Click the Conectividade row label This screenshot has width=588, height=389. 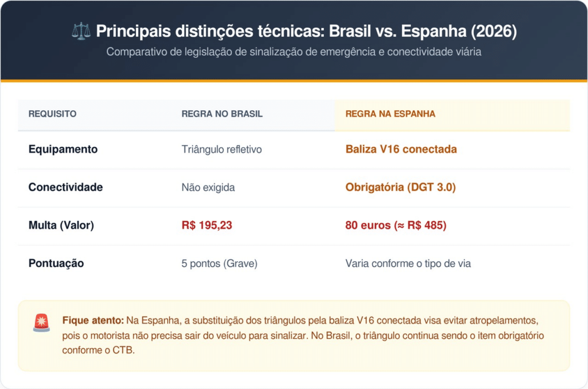coord(65,187)
